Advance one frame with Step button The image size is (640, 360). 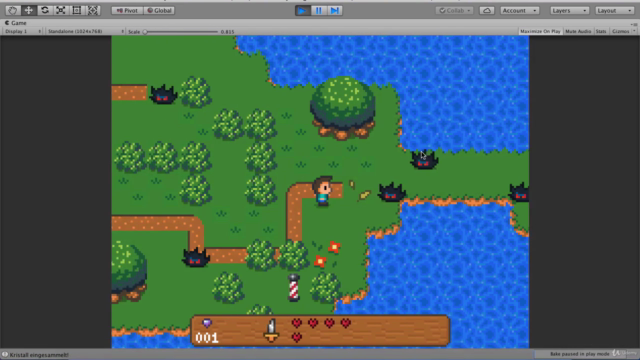[x=335, y=11]
